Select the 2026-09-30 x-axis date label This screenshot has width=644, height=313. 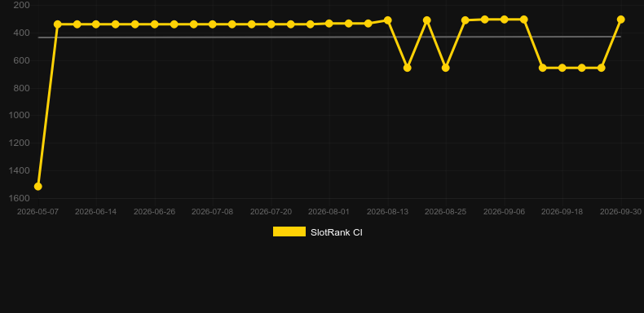621,212
